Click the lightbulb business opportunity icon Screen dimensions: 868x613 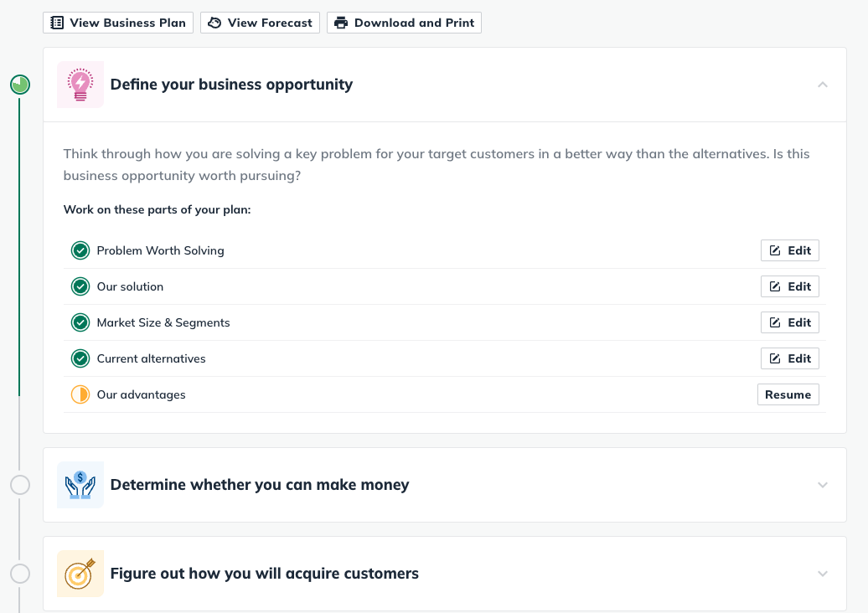coord(80,85)
